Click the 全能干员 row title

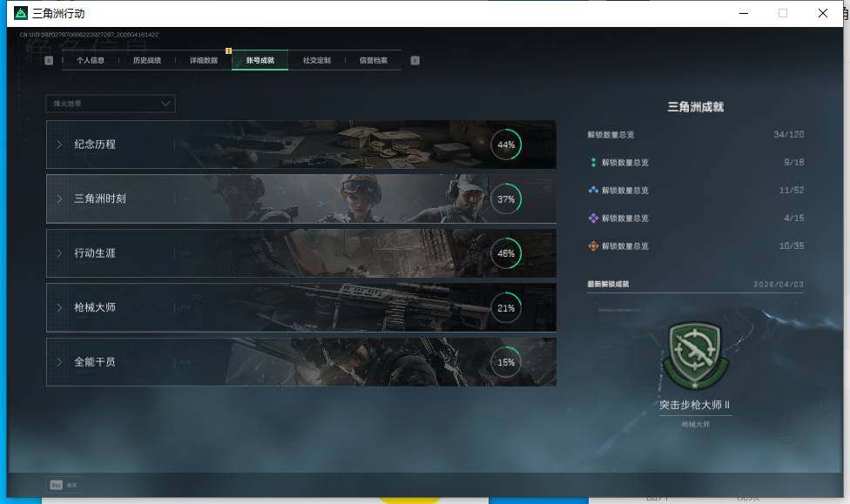95,362
